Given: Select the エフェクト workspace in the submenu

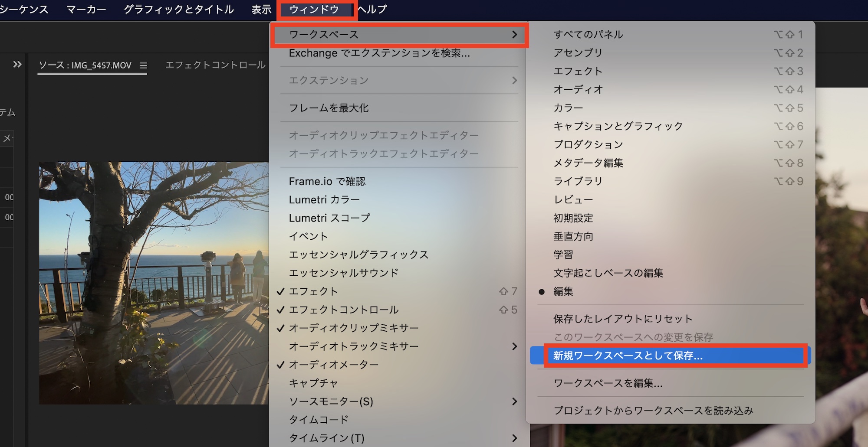Looking at the screenshot, I should [671, 71].
